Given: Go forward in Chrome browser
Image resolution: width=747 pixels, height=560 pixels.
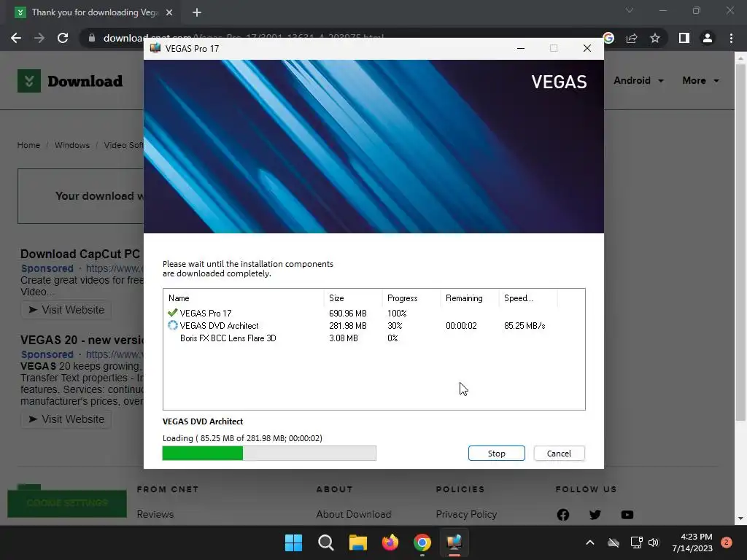Looking at the screenshot, I should pyautogui.click(x=39, y=38).
